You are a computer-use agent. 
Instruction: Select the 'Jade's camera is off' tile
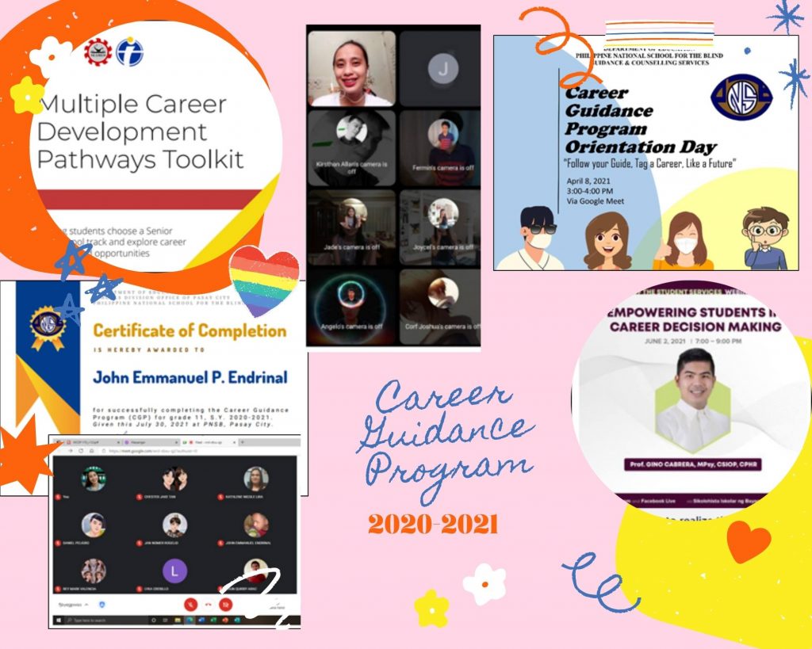pyautogui.click(x=351, y=227)
